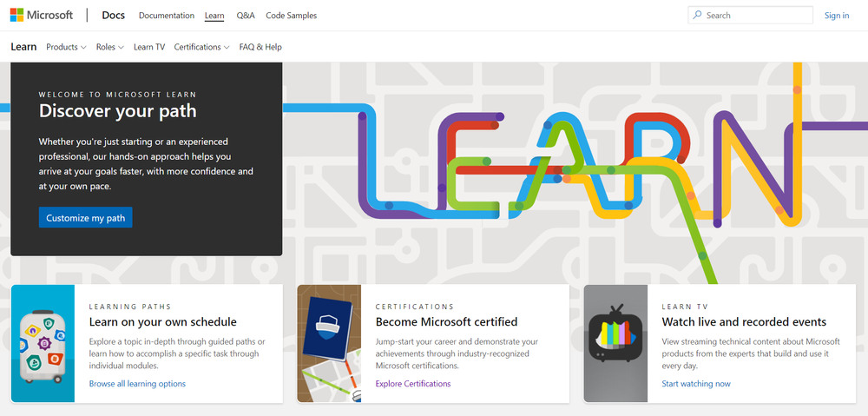This screenshot has height=416, width=868.
Task: Click the certification book thumbnail
Action: [x=329, y=343]
